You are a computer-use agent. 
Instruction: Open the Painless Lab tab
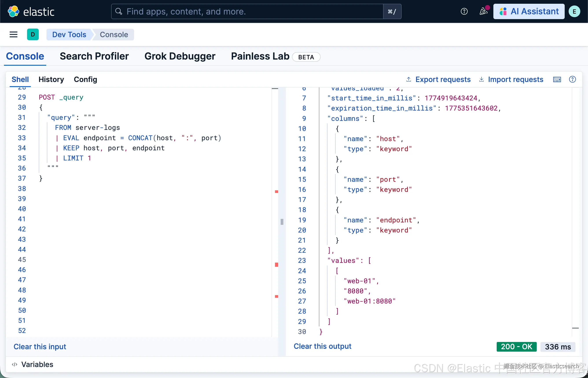click(260, 56)
